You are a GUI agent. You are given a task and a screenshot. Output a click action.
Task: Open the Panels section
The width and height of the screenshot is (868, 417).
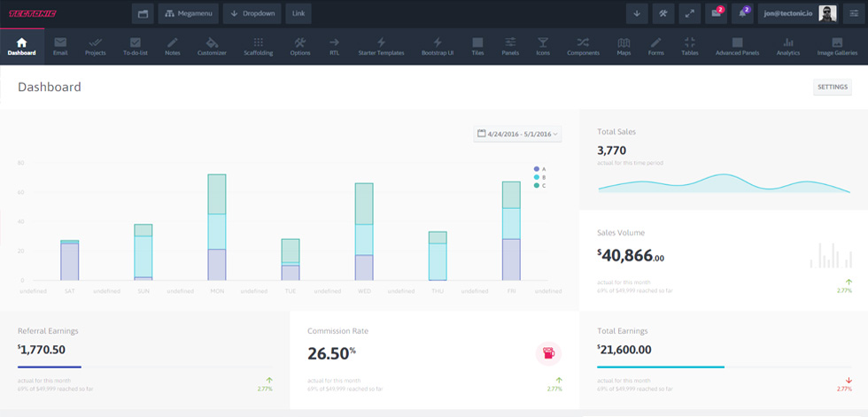point(510,46)
